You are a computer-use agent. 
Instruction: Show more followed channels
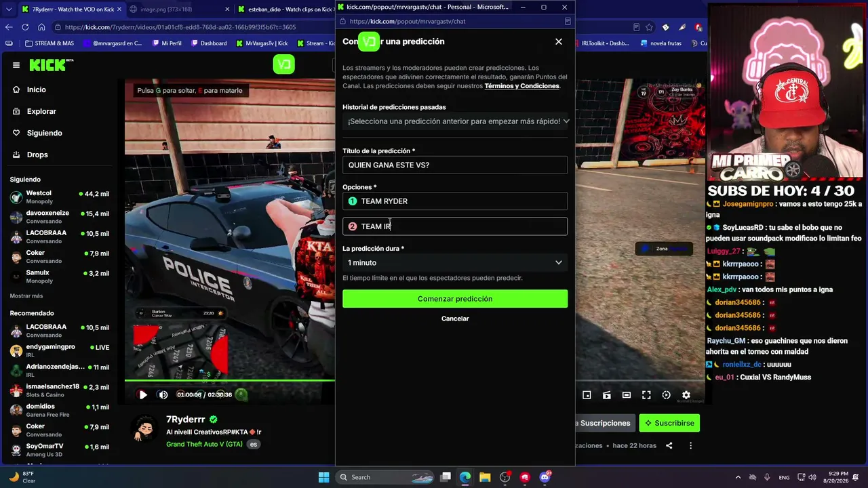click(26, 296)
